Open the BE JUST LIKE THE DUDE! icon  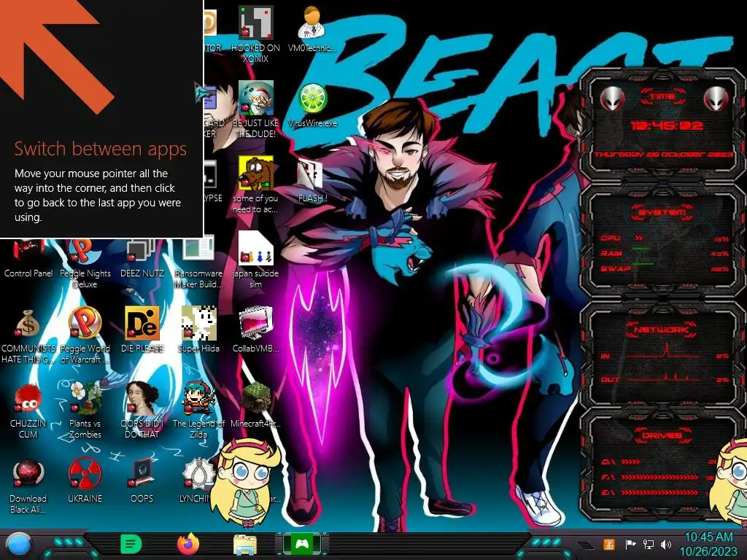pyautogui.click(x=255, y=110)
